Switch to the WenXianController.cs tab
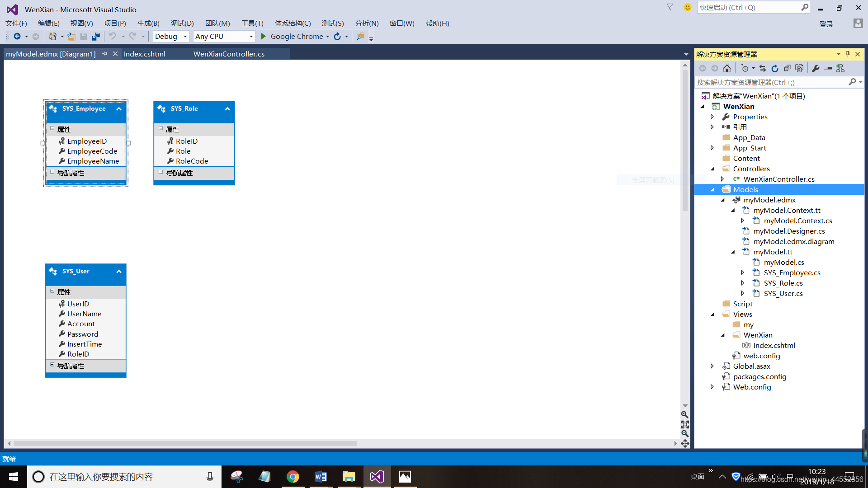 [229, 54]
